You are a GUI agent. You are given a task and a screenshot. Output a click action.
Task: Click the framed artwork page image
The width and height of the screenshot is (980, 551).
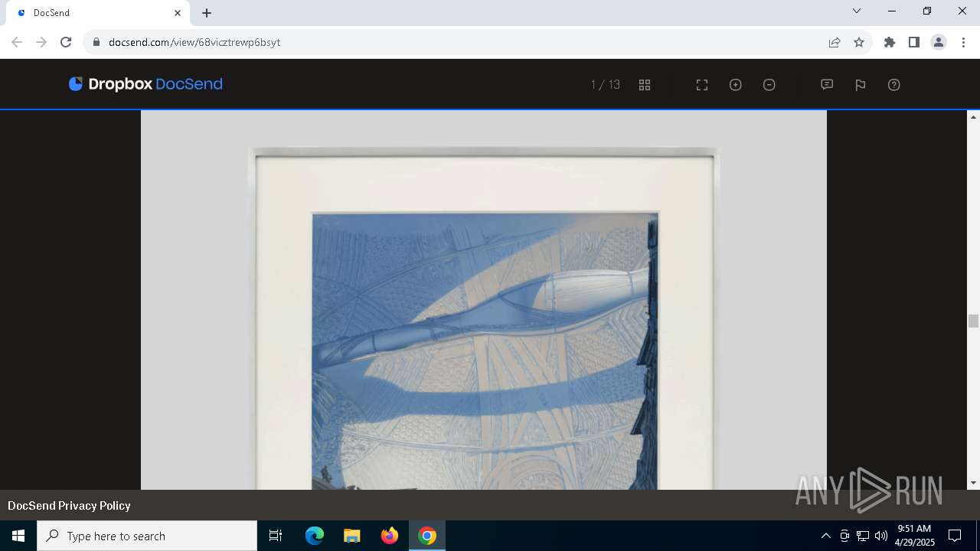[484, 300]
